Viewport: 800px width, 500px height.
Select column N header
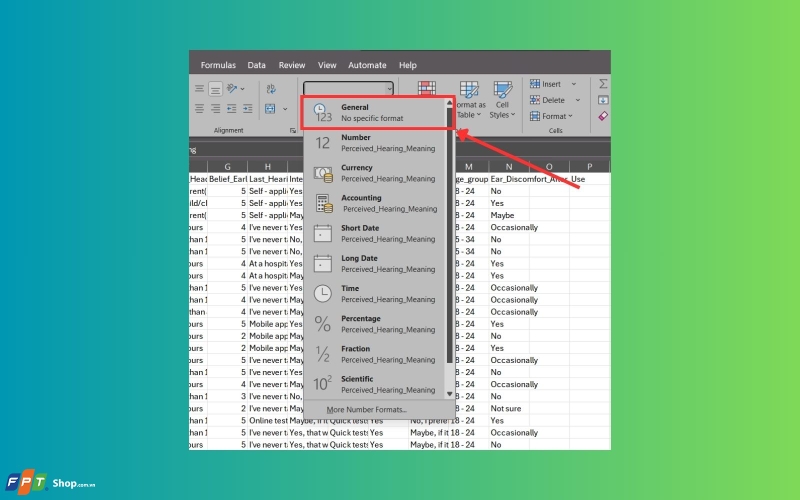pos(509,166)
